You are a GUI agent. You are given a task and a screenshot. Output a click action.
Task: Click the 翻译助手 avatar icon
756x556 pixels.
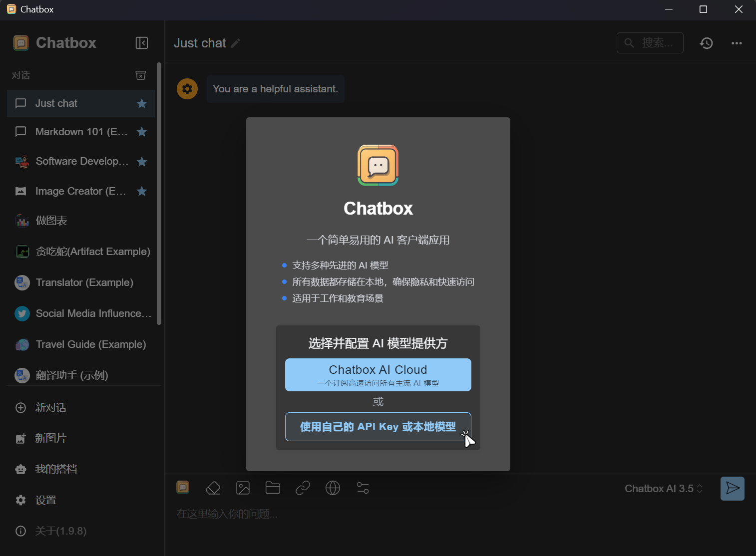tap(22, 375)
